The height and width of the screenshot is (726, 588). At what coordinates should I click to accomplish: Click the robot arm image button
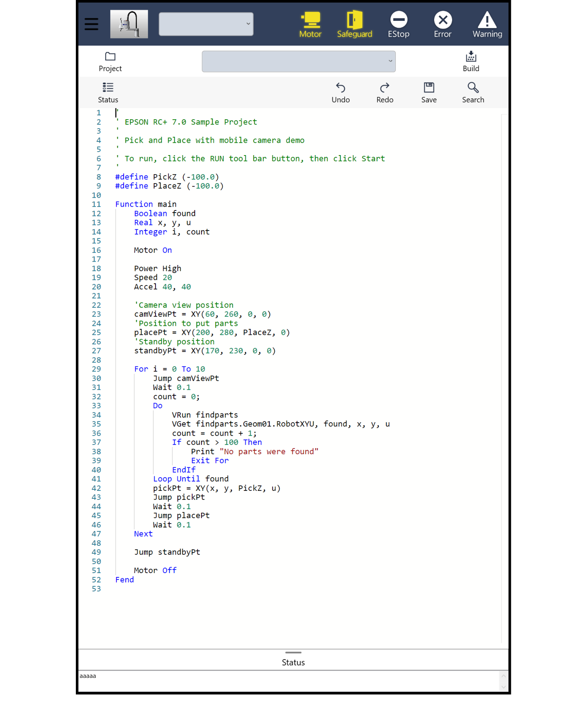pos(129,24)
